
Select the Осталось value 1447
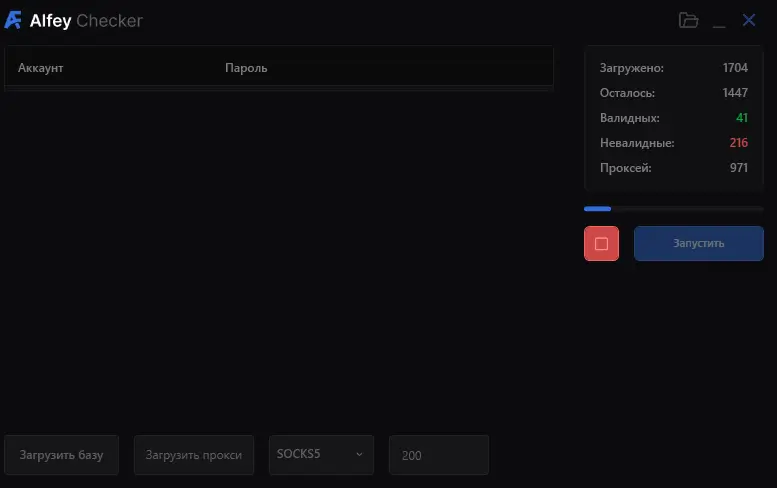click(x=735, y=93)
